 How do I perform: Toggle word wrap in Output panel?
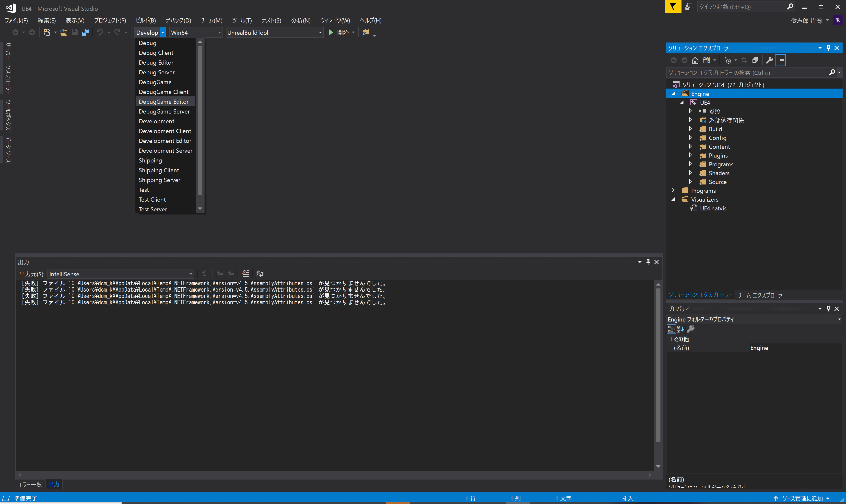260,274
